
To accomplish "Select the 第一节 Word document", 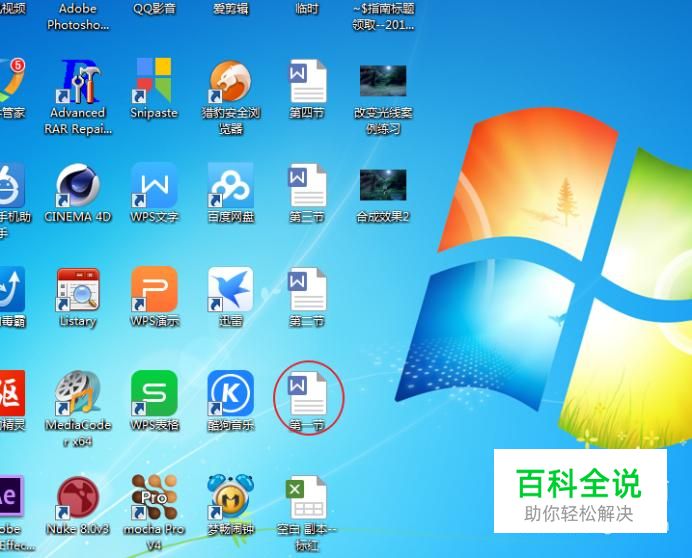I will click(x=307, y=394).
